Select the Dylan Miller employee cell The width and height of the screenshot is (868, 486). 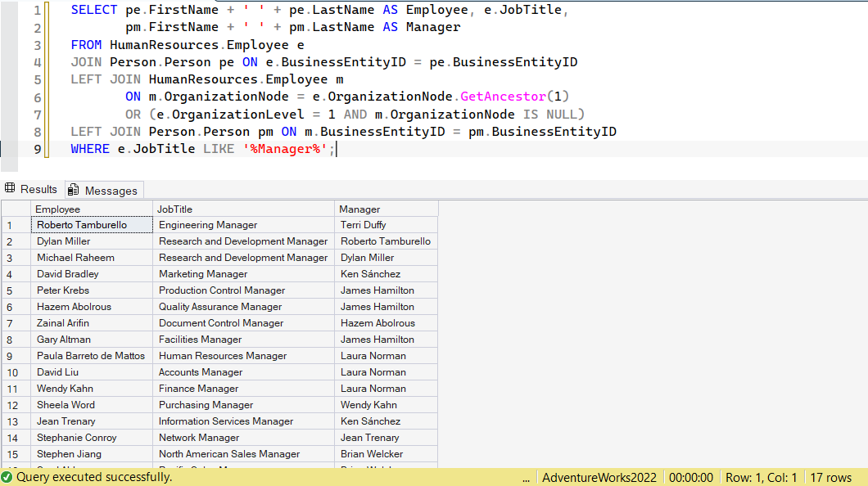[x=92, y=241]
